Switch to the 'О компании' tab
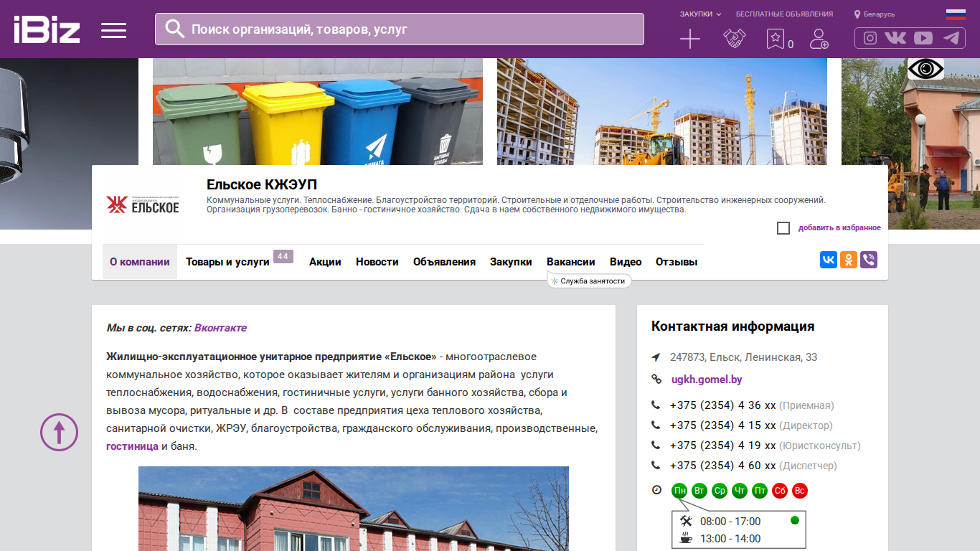This screenshot has height=551, width=980. [140, 262]
